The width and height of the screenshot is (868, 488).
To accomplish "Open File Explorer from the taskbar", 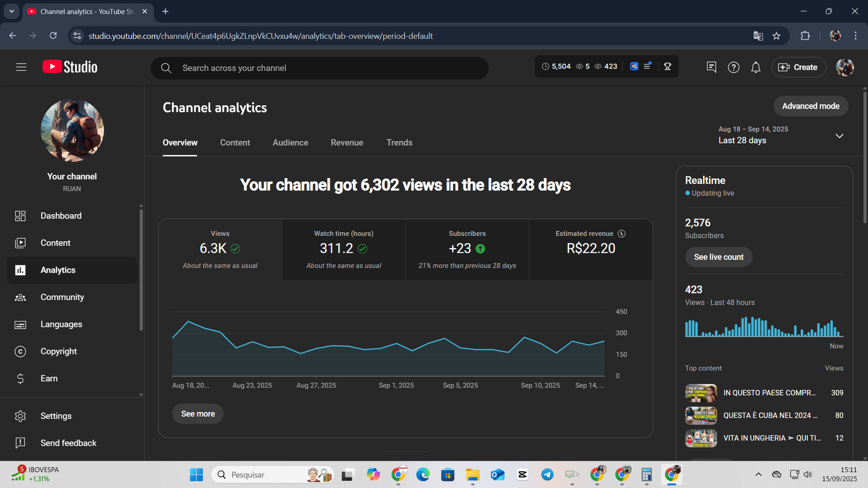I will [473, 474].
